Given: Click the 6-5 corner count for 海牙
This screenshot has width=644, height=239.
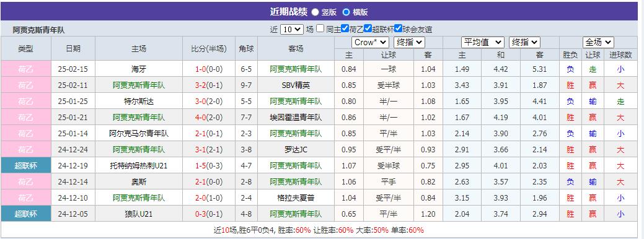Looking at the screenshot, I should 246,69.
